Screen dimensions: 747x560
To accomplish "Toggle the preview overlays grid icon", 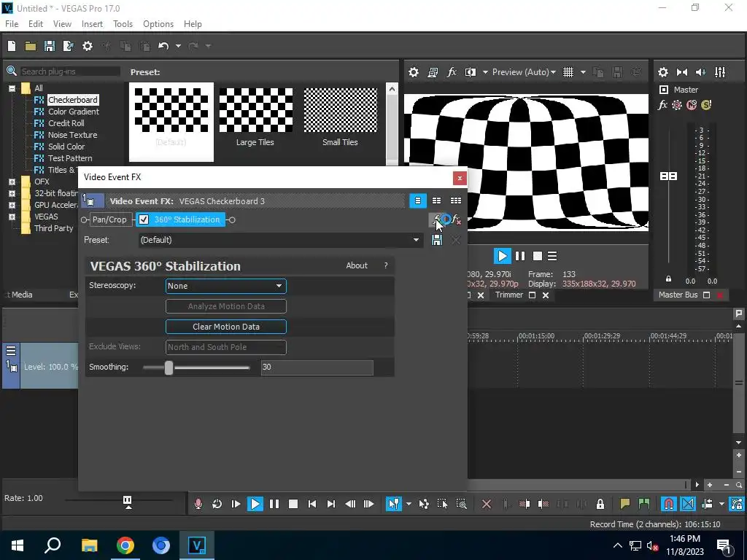I will [568, 72].
